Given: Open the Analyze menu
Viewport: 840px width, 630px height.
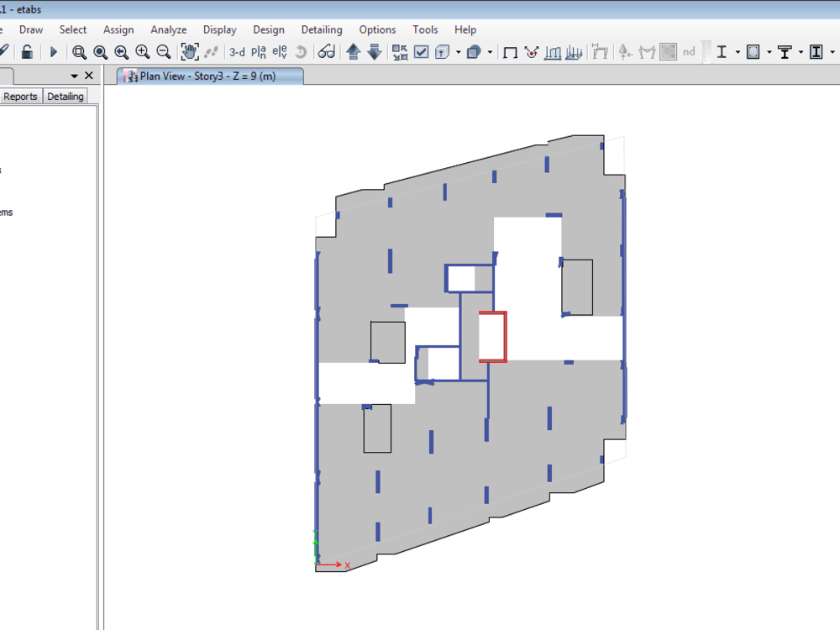Looking at the screenshot, I should pos(168,29).
